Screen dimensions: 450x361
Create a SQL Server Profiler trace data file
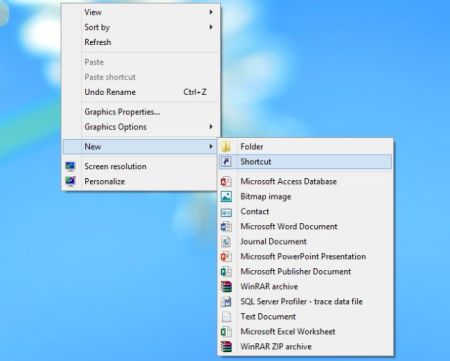click(305, 302)
